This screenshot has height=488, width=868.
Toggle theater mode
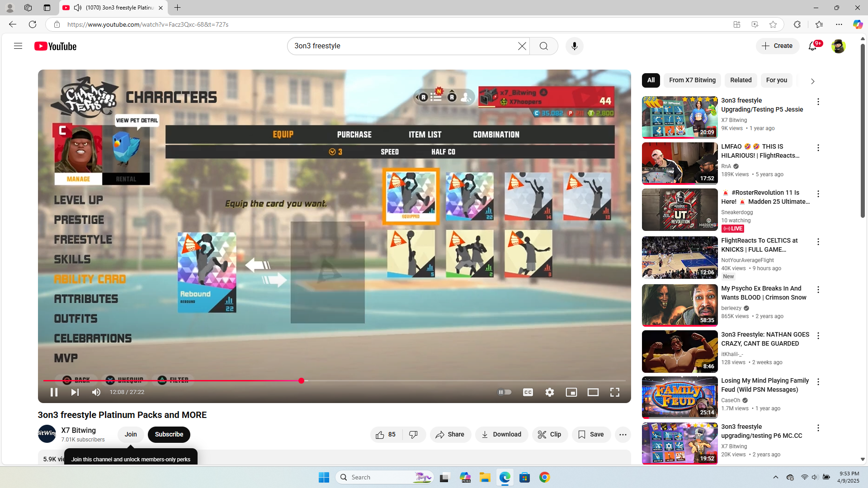coord(593,392)
